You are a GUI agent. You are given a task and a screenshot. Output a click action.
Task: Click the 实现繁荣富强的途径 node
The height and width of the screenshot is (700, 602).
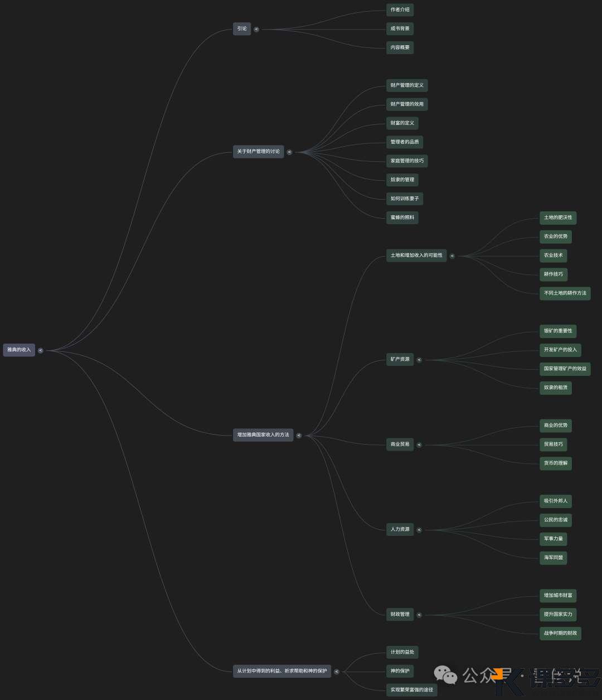point(411,690)
